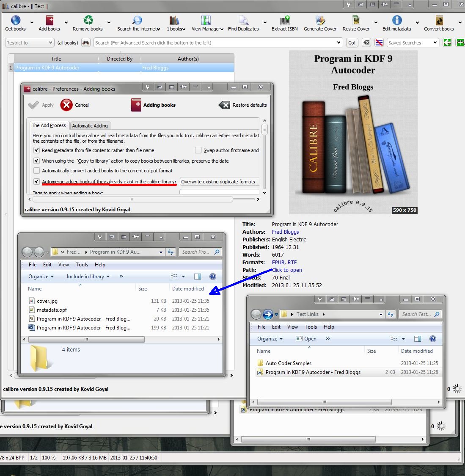Open Organize menu in book folder window

(41, 277)
